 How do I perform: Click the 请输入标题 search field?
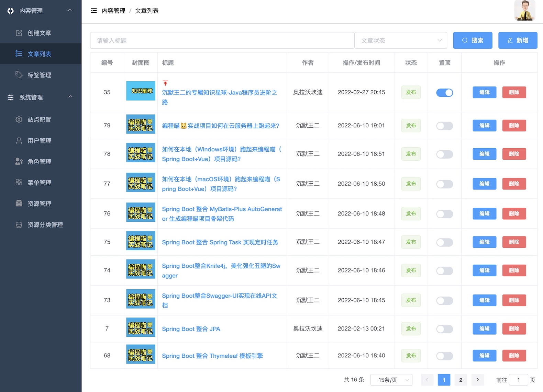[x=222, y=41]
